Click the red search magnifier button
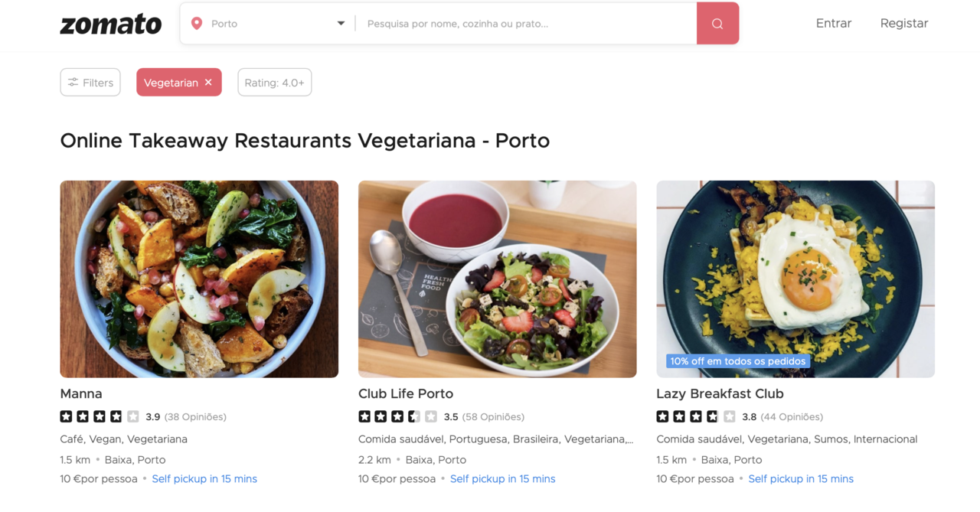This screenshot has height=512, width=980. coord(717,24)
